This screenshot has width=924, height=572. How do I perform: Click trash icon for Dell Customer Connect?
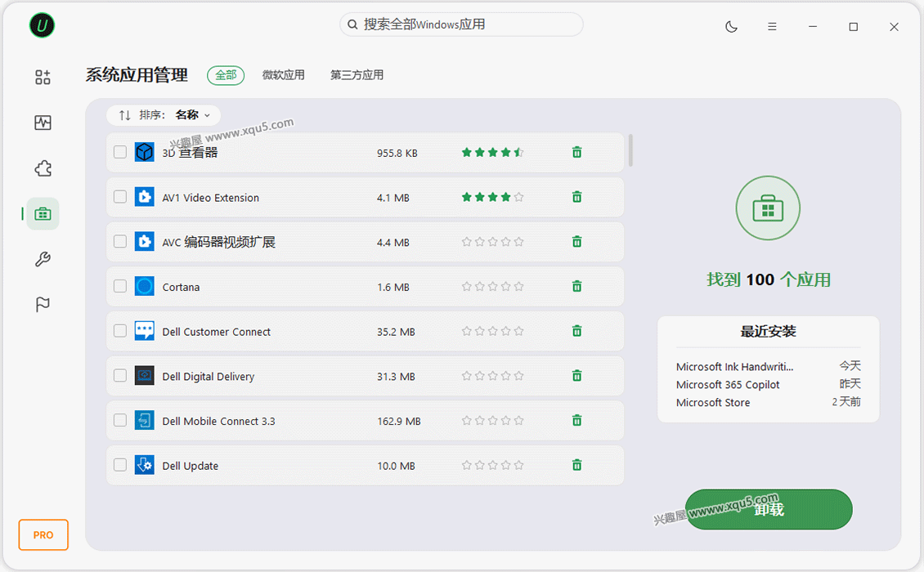pos(577,332)
